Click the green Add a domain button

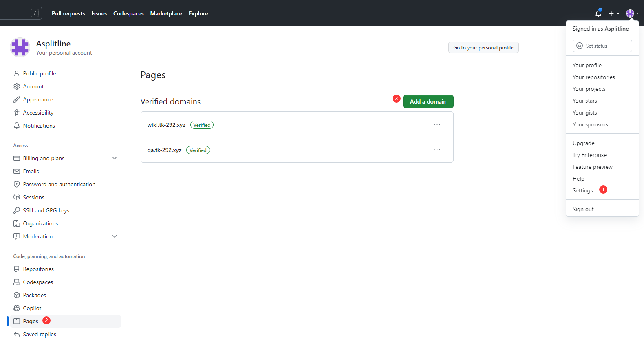(x=428, y=101)
